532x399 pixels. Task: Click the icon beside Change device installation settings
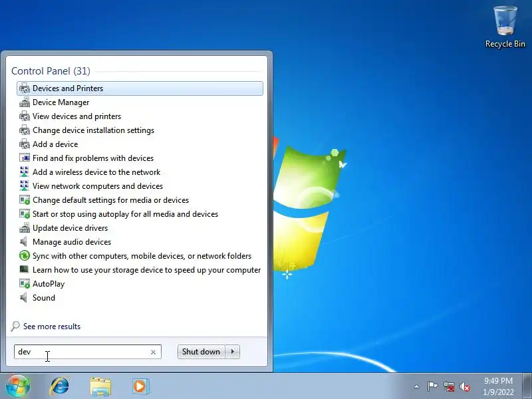(x=25, y=130)
